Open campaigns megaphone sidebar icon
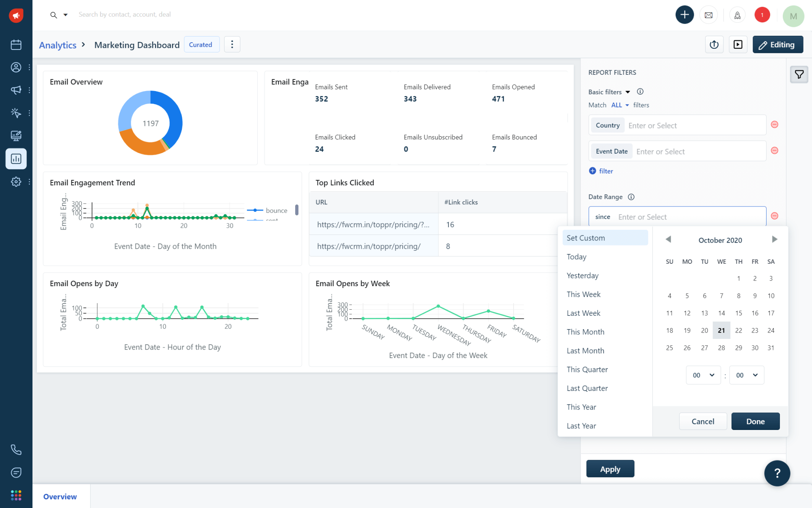 pos(16,90)
